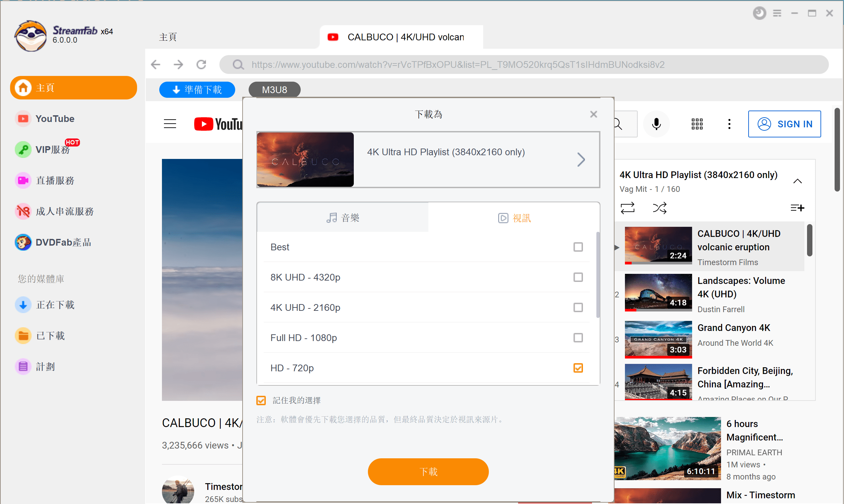Image resolution: width=844 pixels, height=504 pixels.
Task: Close the 下載為 dialog
Action: point(593,115)
